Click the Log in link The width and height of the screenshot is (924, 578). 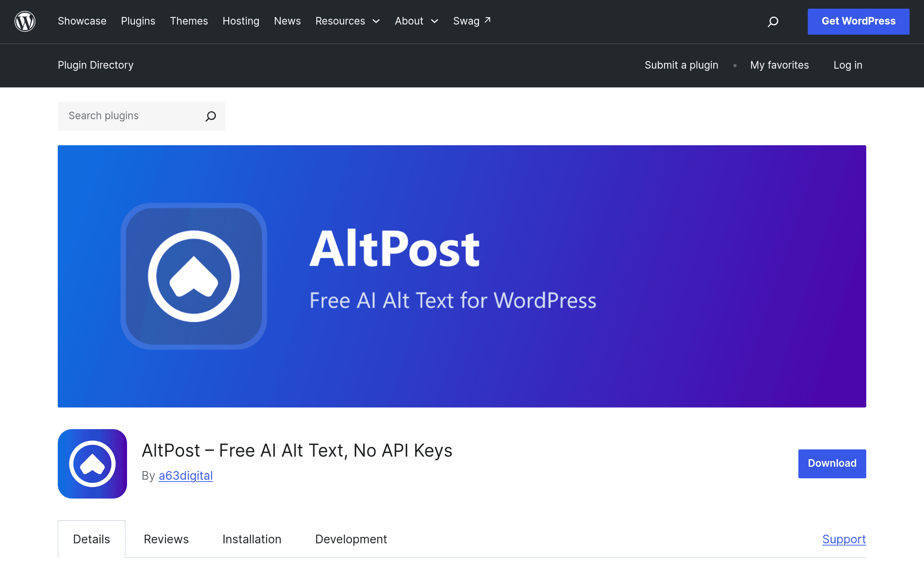coord(848,65)
